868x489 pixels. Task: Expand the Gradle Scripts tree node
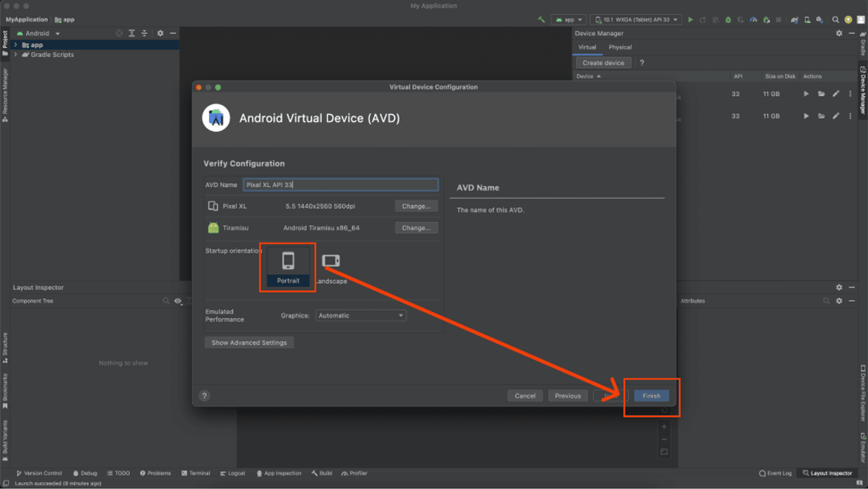pos(16,55)
